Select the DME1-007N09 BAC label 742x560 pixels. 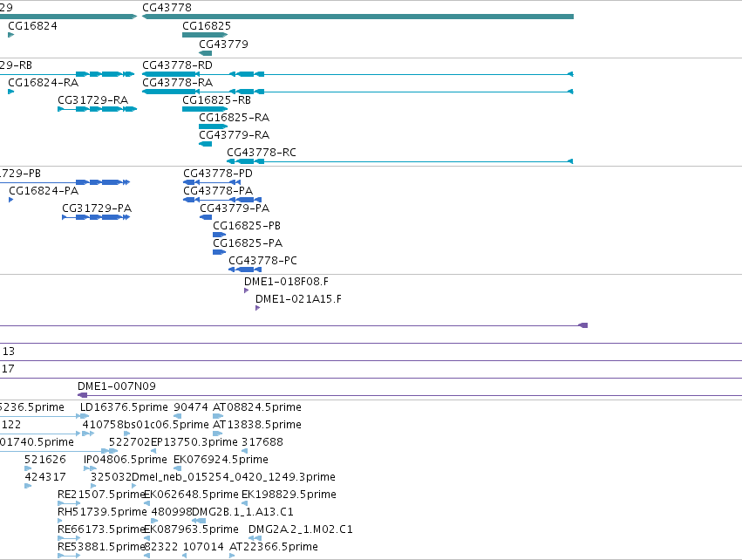[x=117, y=386]
